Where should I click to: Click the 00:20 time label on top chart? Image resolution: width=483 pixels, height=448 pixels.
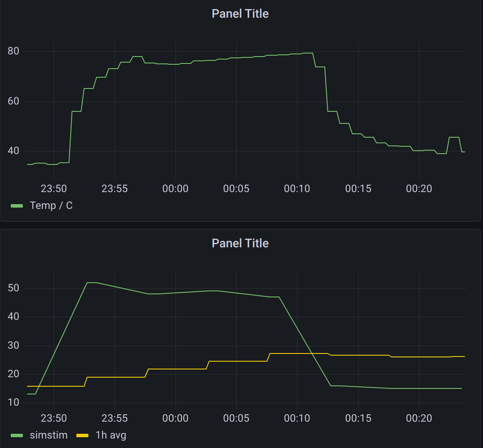tap(419, 189)
